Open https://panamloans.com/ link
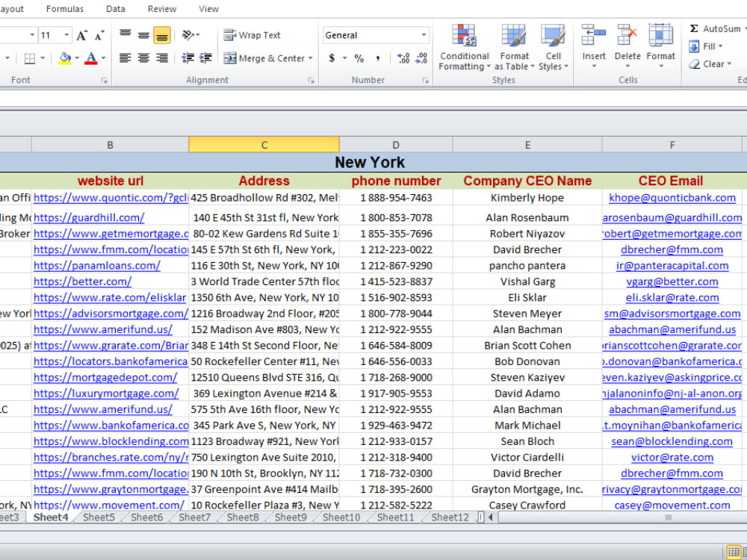Viewport: 747px width, 560px height. coord(96,266)
